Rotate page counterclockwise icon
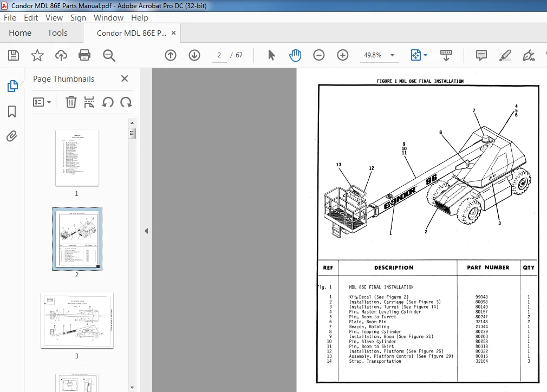The height and width of the screenshot is (392, 547). pos(108,102)
